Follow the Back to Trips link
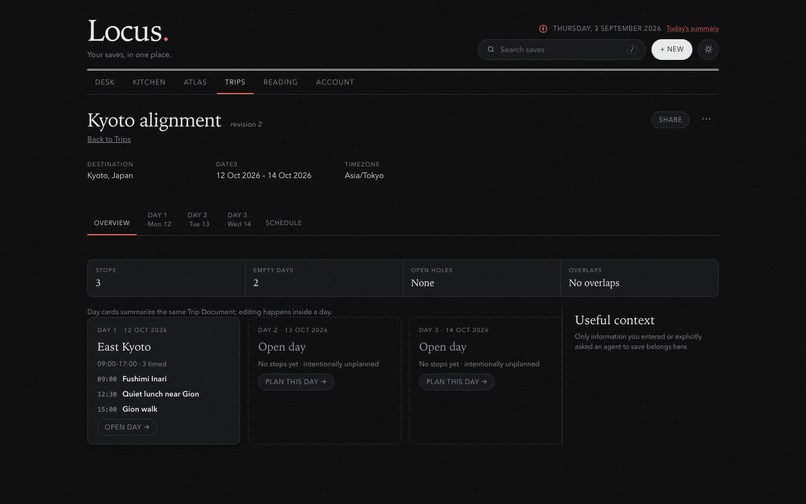This screenshot has width=806, height=504. 109,139
